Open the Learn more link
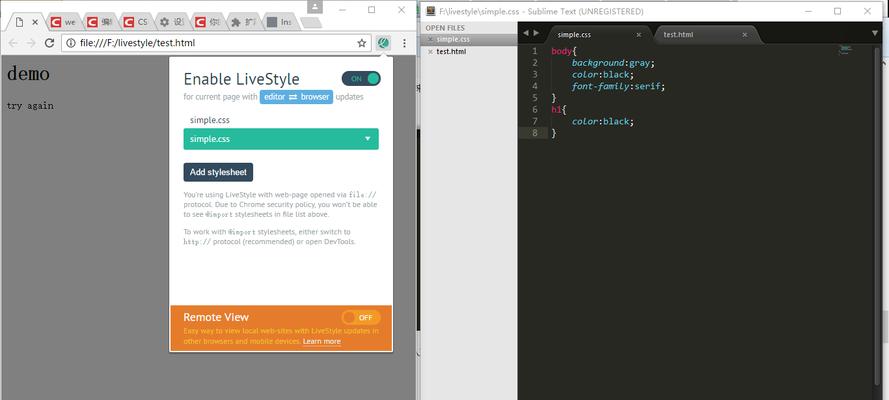Viewport: 889px width, 400px height. [321, 342]
